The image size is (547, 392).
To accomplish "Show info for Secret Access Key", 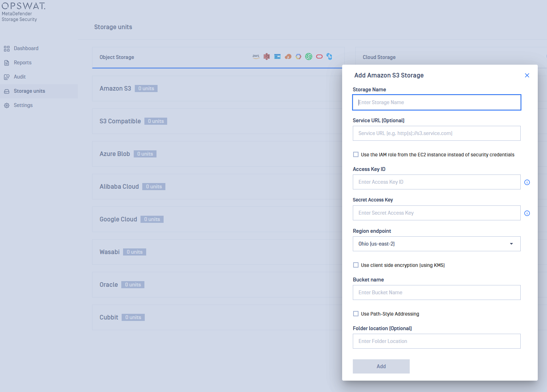I will pyautogui.click(x=527, y=213).
